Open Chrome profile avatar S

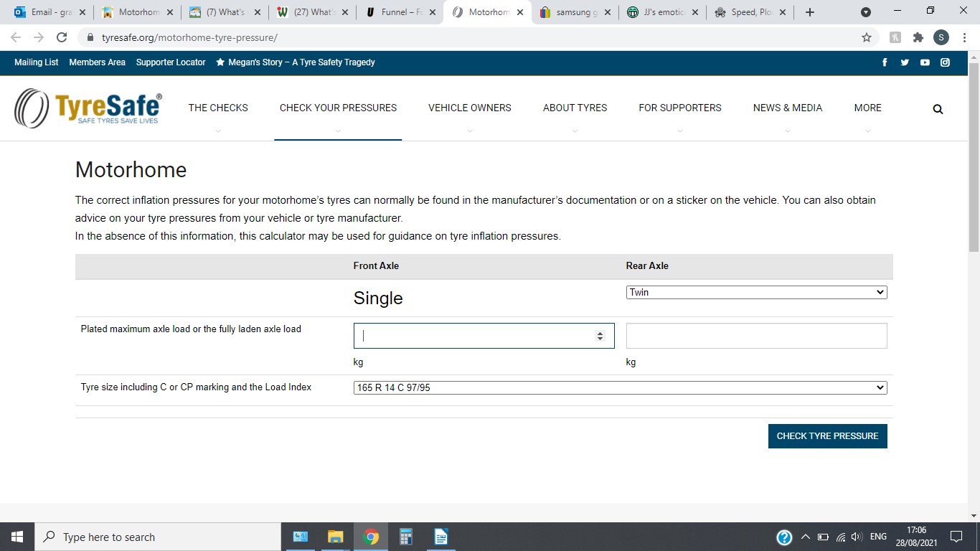click(x=941, y=37)
